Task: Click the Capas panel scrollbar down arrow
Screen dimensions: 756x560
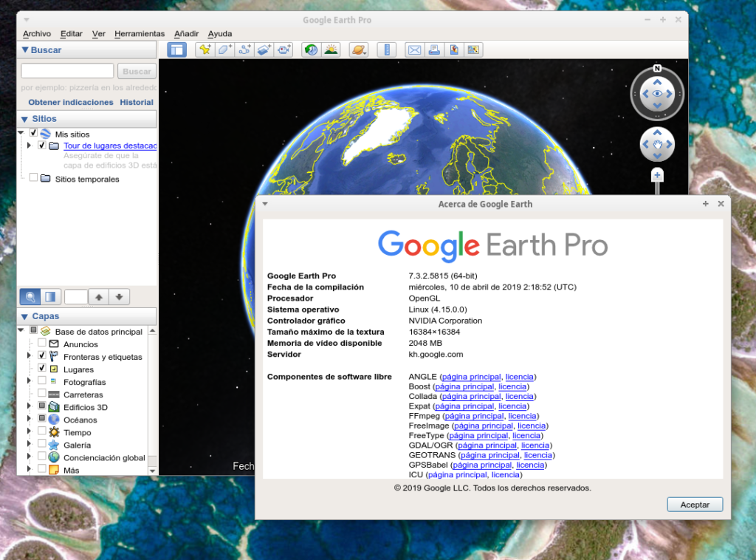Action: click(x=152, y=471)
